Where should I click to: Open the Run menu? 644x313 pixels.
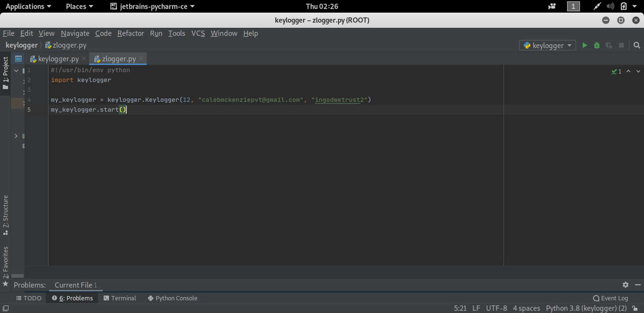156,33
